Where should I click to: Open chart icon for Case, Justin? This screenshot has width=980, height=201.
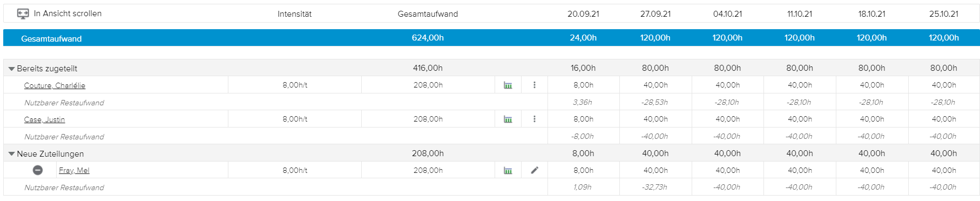[x=508, y=119]
